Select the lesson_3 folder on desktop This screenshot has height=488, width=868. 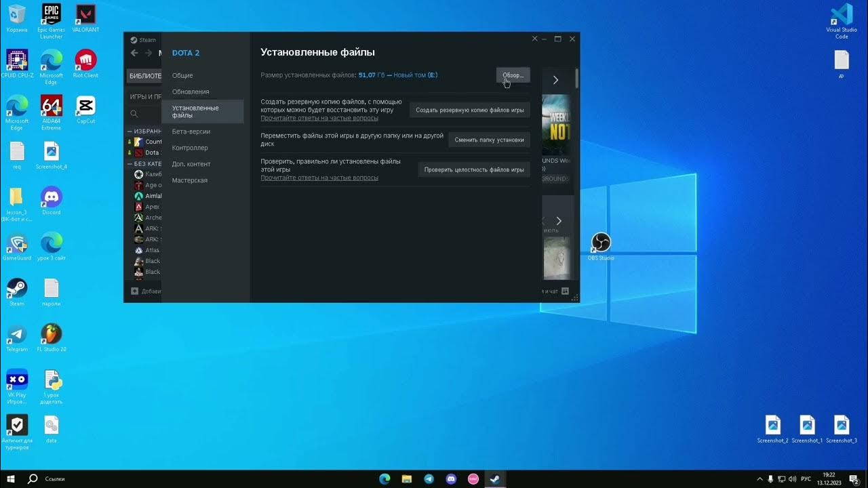point(17,203)
